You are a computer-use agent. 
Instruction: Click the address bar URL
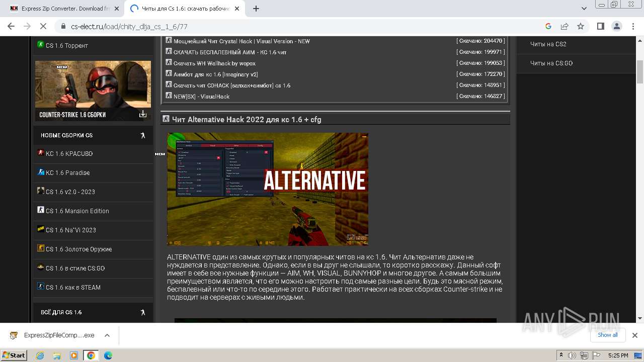tap(129, 27)
